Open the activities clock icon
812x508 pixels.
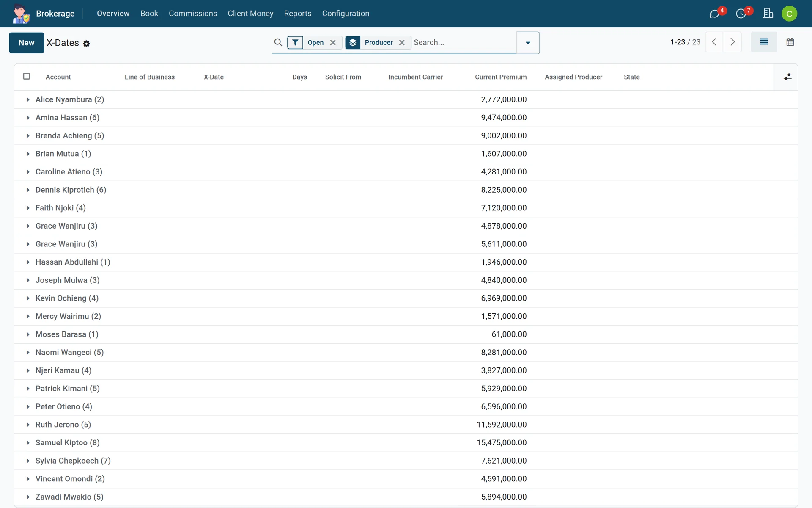[x=741, y=14]
